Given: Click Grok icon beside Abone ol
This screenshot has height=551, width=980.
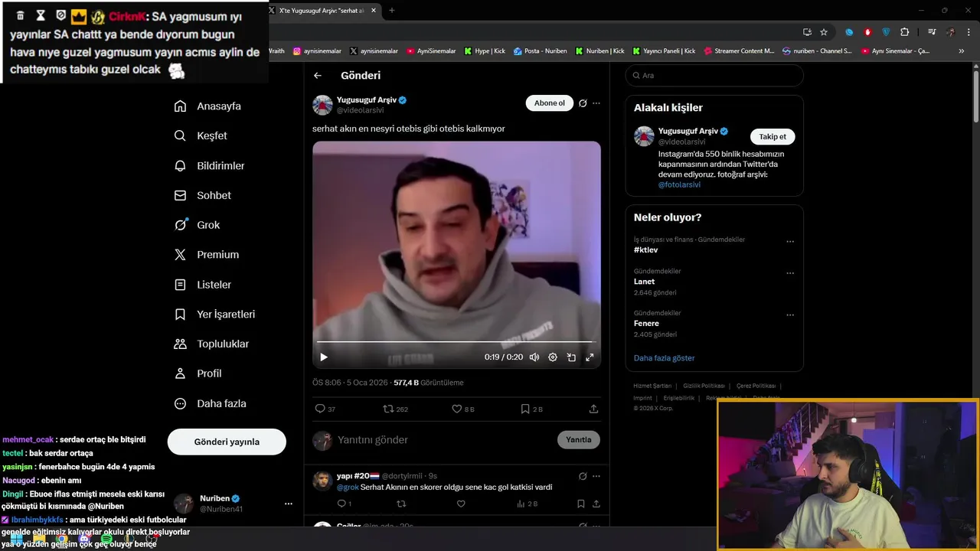Looking at the screenshot, I should (583, 103).
